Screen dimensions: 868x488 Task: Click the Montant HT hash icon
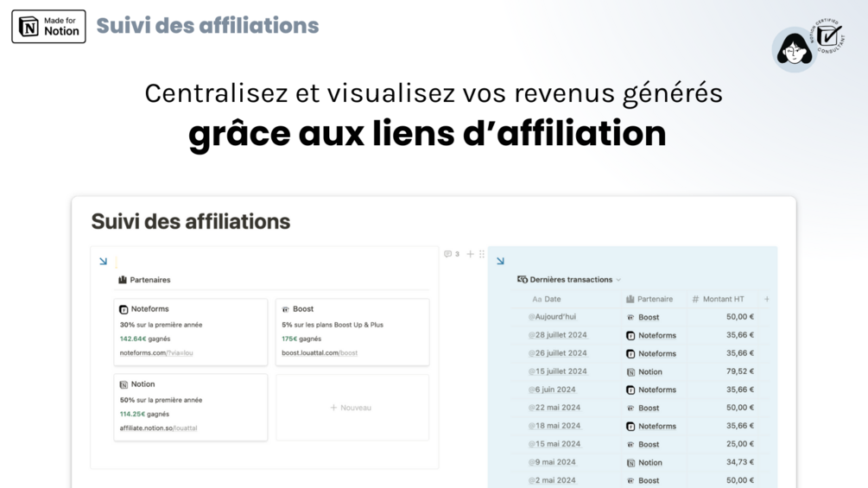click(x=695, y=300)
